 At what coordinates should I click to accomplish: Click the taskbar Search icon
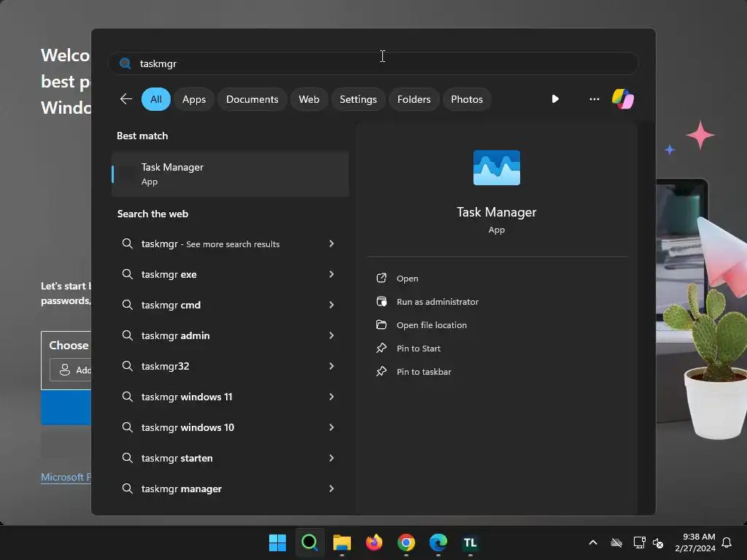pos(309,542)
